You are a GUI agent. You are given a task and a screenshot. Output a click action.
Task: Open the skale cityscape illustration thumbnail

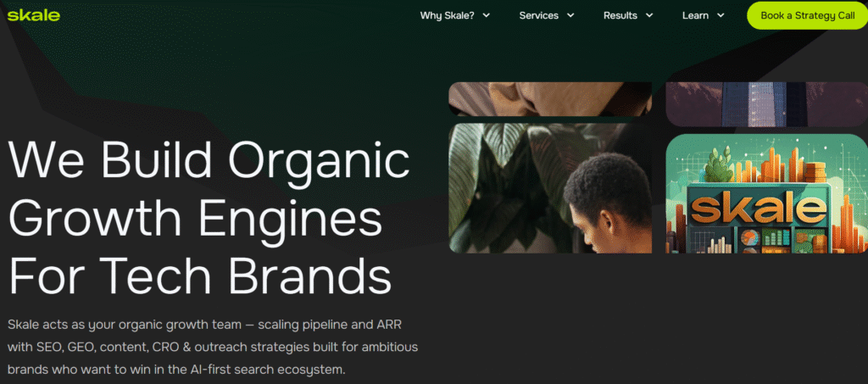coord(766,193)
